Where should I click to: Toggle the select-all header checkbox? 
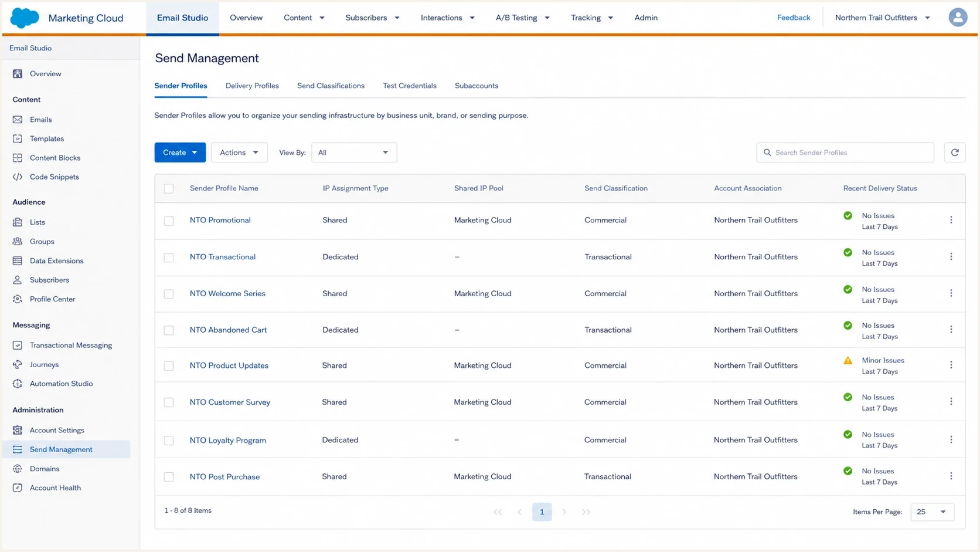pos(169,189)
